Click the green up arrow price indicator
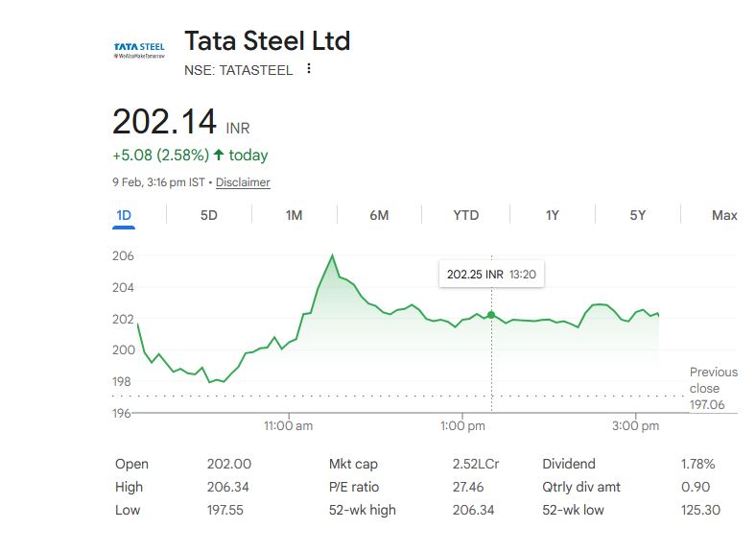The width and height of the screenshot is (756, 553). tap(219, 156)
